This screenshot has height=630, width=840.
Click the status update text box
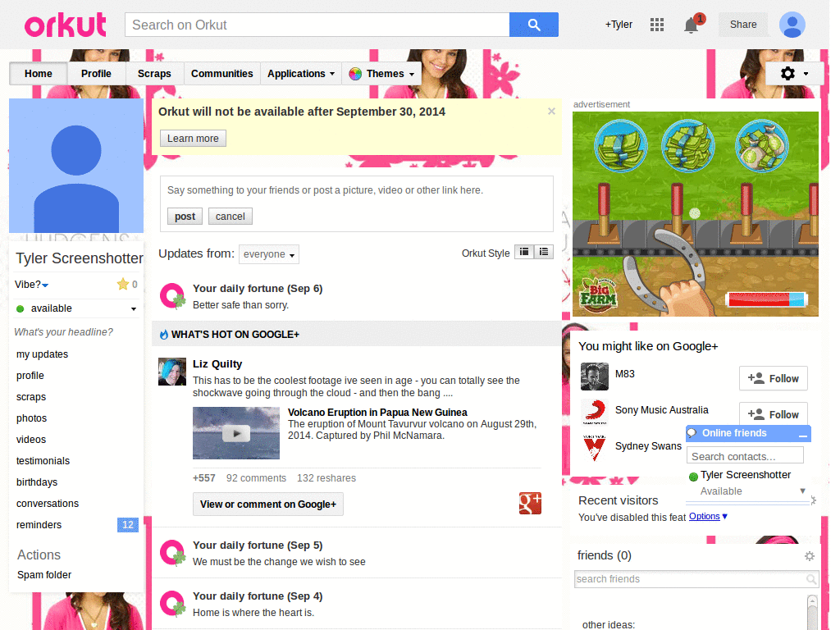tap(356, 190)
